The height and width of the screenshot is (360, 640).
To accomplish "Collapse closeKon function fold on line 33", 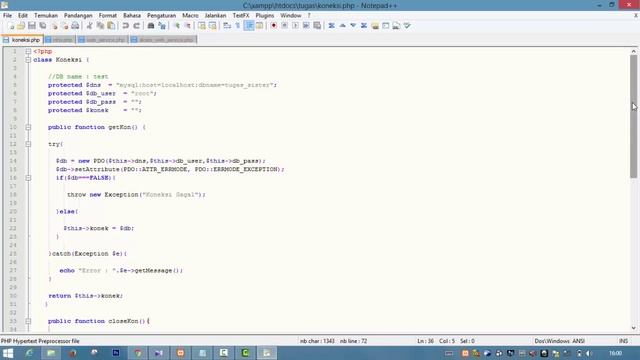I will point(28,321).
